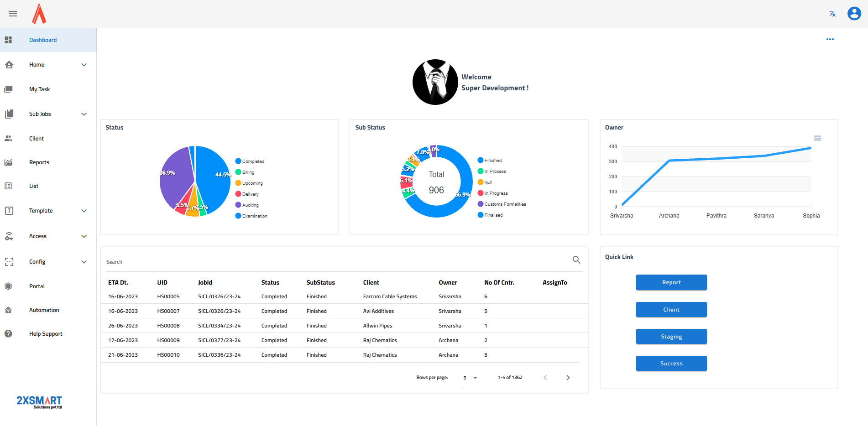The height and width of the screenshot is (426, 868).
Task: Open the Owner chart menu icon
Action: pyautogui.click(x=817, y=138)
